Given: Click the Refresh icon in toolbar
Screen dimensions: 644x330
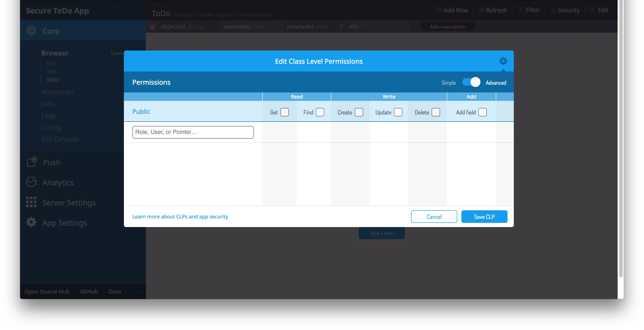Looking at the screenshot, I should coord(481,10).
